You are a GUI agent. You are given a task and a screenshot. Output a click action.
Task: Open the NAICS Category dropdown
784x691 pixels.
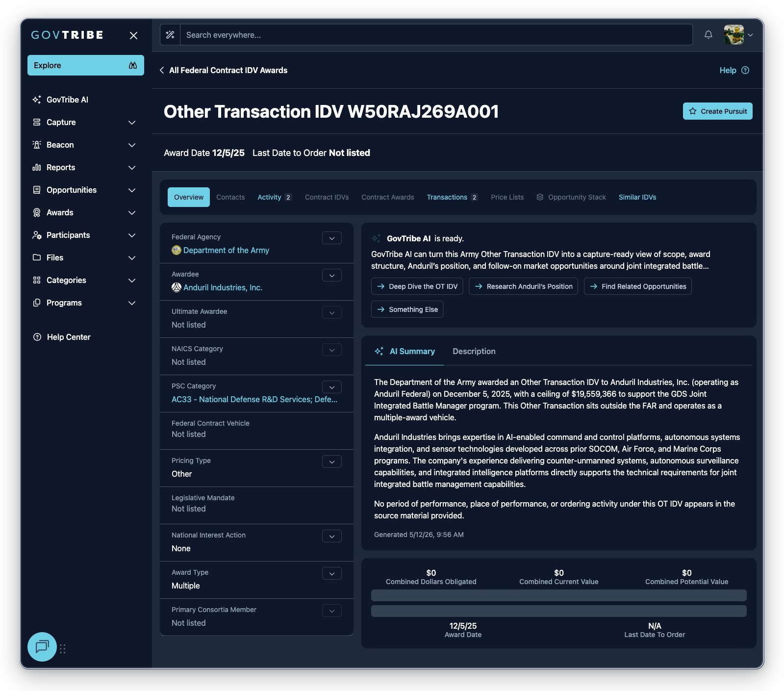332,350
